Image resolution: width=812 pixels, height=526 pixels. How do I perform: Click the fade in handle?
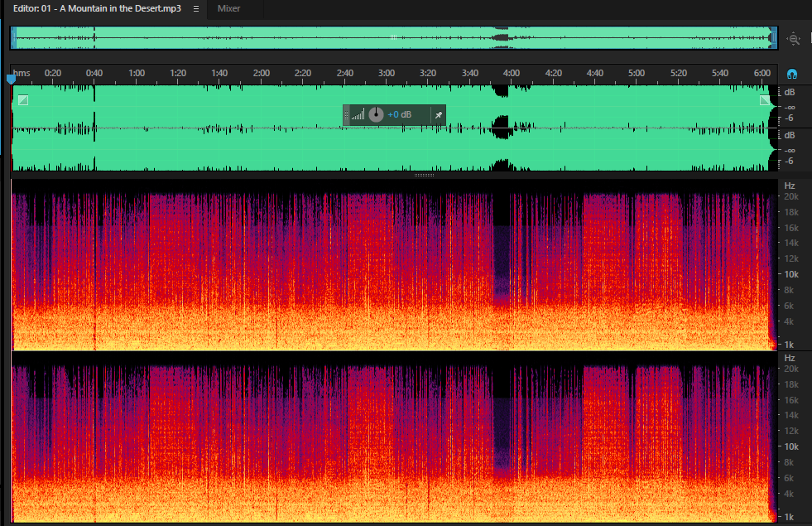tap(23, 100)
